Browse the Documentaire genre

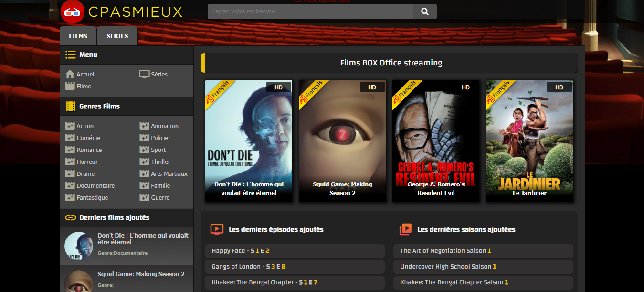(x=95, y=185)
